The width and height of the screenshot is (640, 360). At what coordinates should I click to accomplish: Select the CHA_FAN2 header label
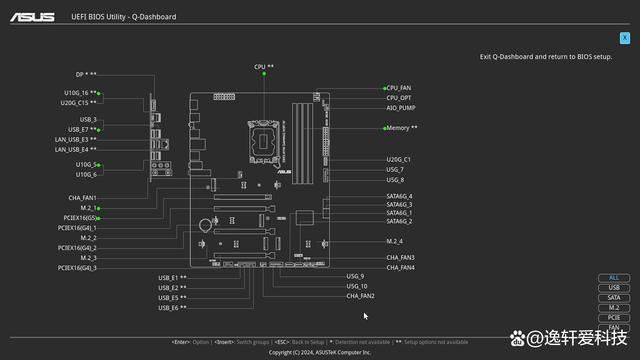pos(360,296)
